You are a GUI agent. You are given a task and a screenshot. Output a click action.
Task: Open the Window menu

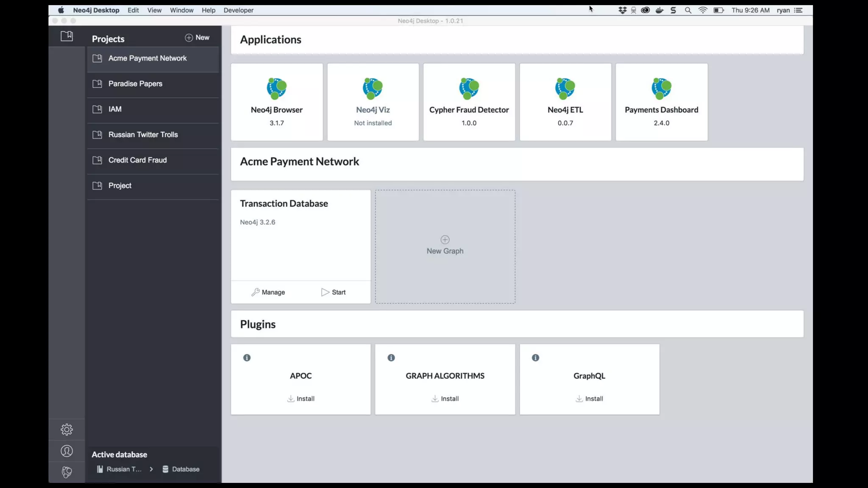click(181, 10)
